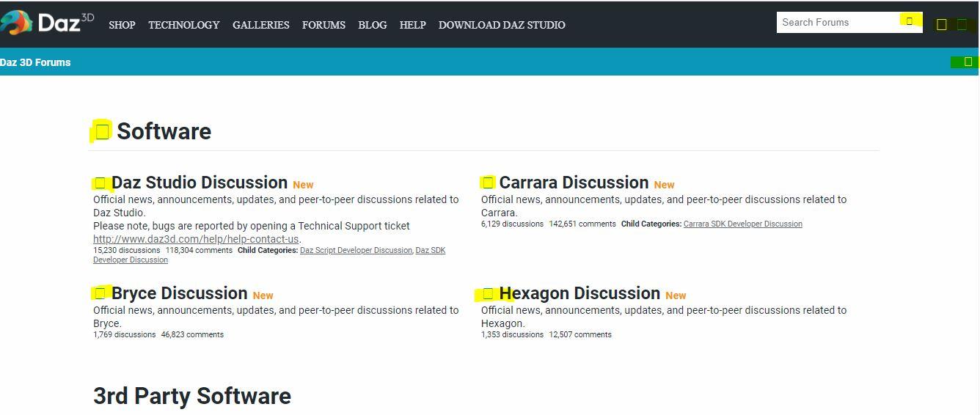980x415 pixels.
Task: Open the SHOP menu
Action: [122, 25]
